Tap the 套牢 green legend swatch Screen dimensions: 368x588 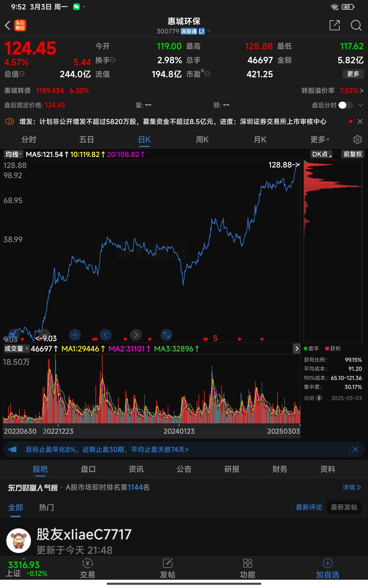point(305,348)
